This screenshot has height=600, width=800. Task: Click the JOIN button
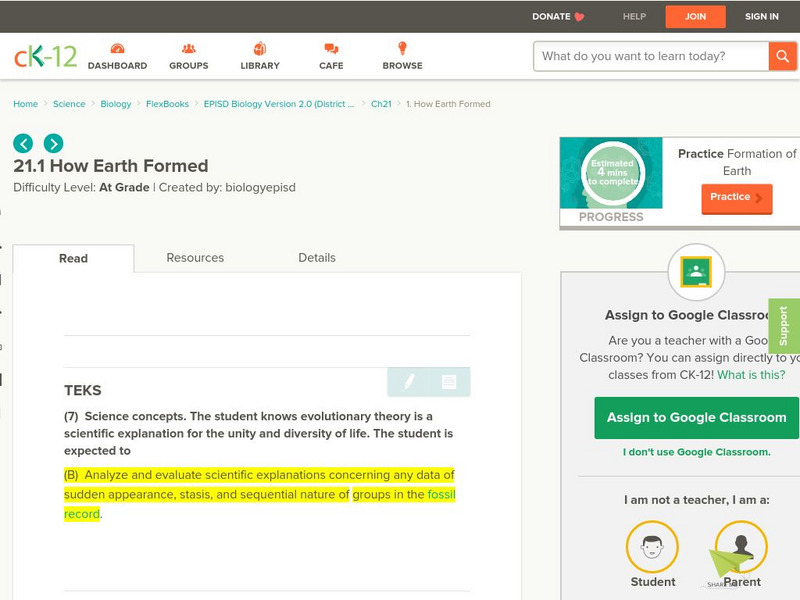coord(695,17)
